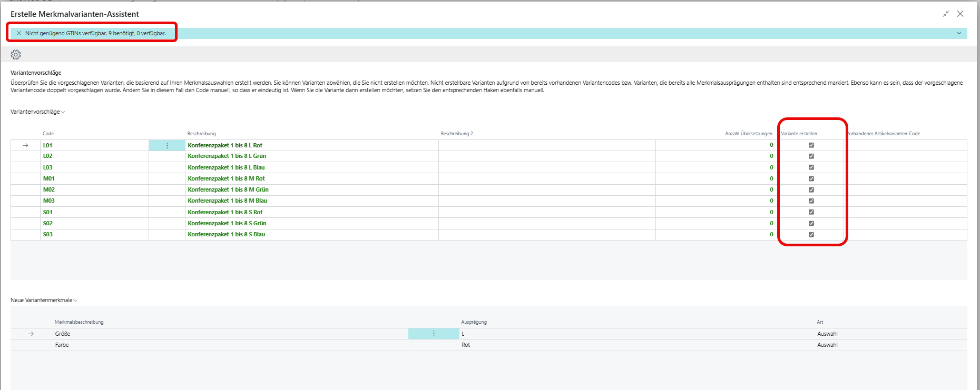Screen dimensions: 980x390
Task: Click the Ausprägung field showing Rot
Action: click(x=466, y=345)
